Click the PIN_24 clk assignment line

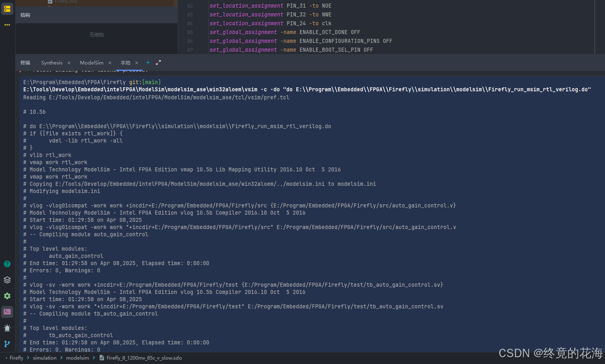[271, 24]
